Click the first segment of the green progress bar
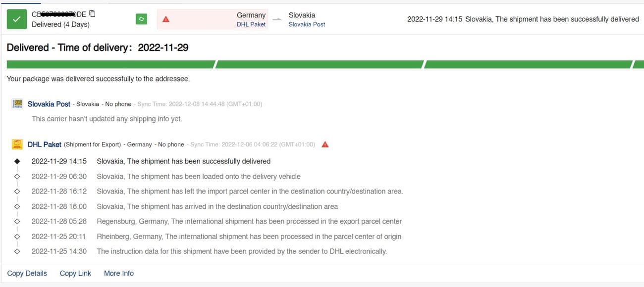Screen dimensions: 644x287 tap(111, 64)
